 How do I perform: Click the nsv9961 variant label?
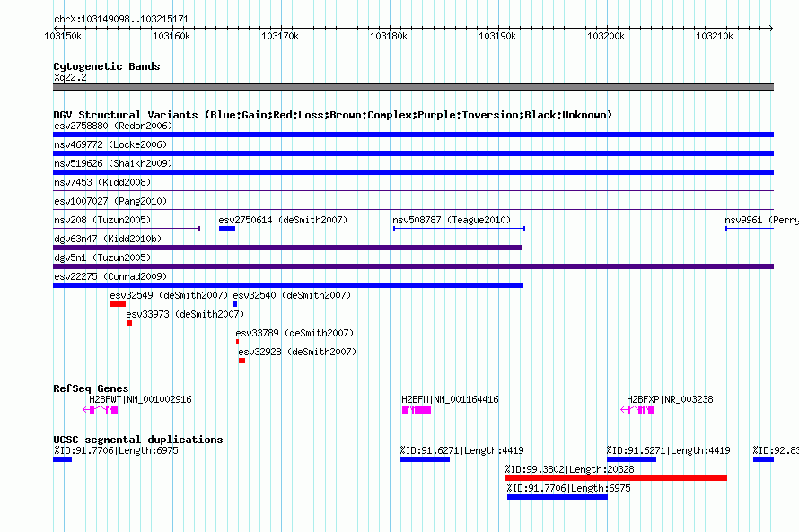[761, 220]
